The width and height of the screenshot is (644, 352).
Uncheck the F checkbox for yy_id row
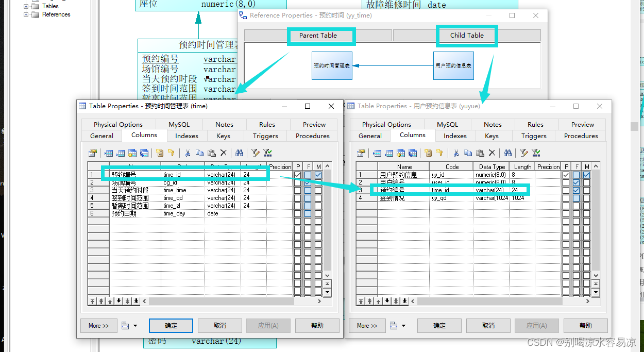click(x=577, y=174)
